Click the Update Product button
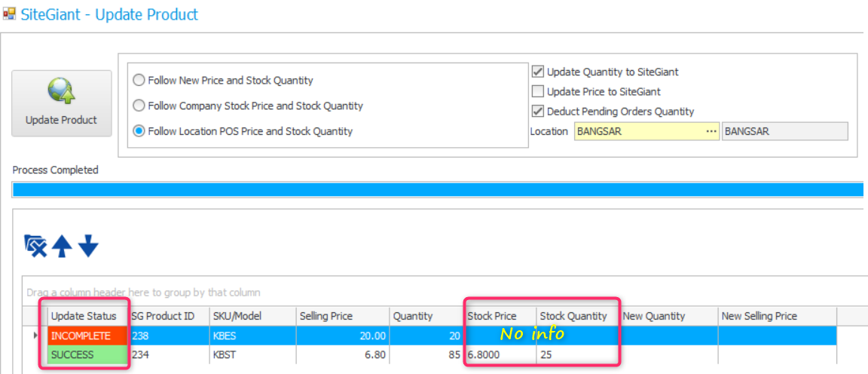This screenshot has height=374, width=868. point(62,103)
